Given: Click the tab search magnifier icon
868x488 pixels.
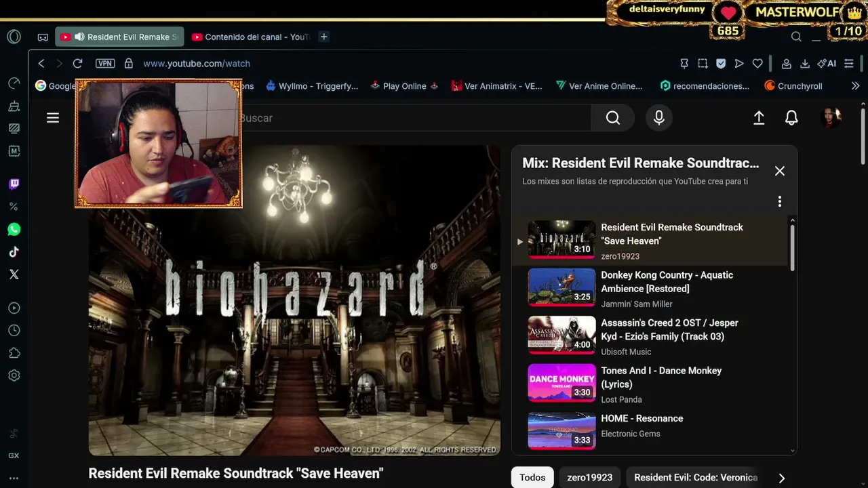Looking at the screenshot, I should coord(796,37).
